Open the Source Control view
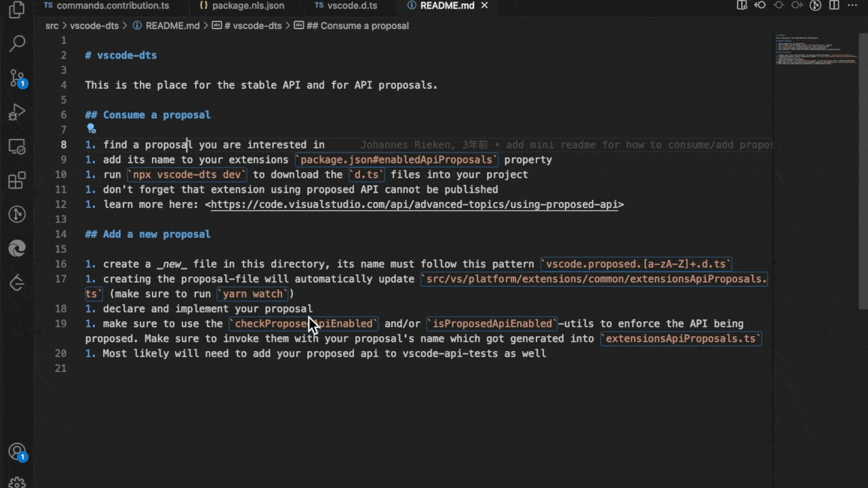This screenshot has width=868, height=488. (x=17, y=78)
